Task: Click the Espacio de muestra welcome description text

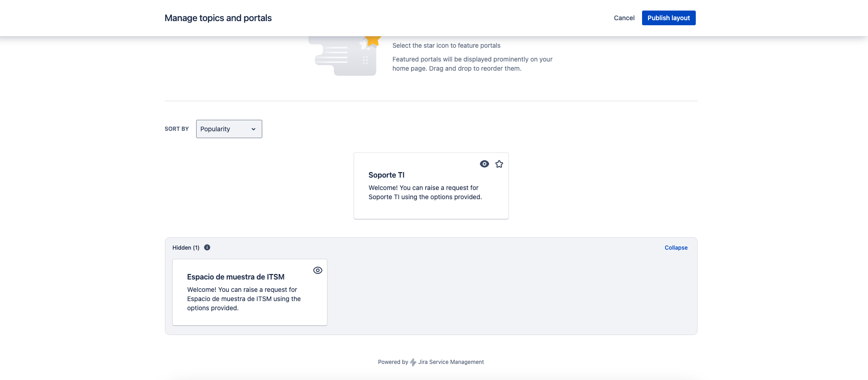Action: 243,299
